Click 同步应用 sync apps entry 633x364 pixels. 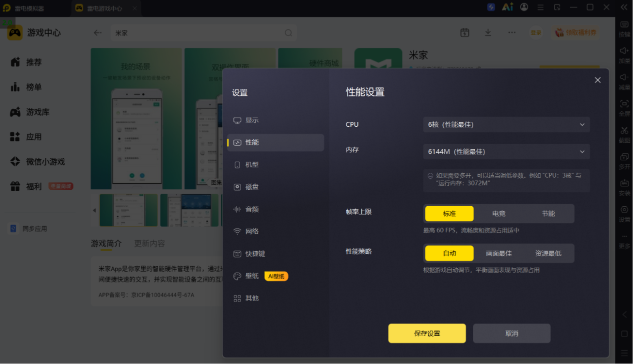pos(29,229)
